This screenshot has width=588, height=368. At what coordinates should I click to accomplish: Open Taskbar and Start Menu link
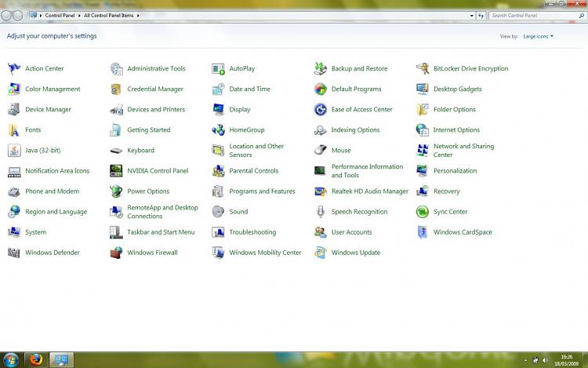pyautogui.click(x=161, y=232)
